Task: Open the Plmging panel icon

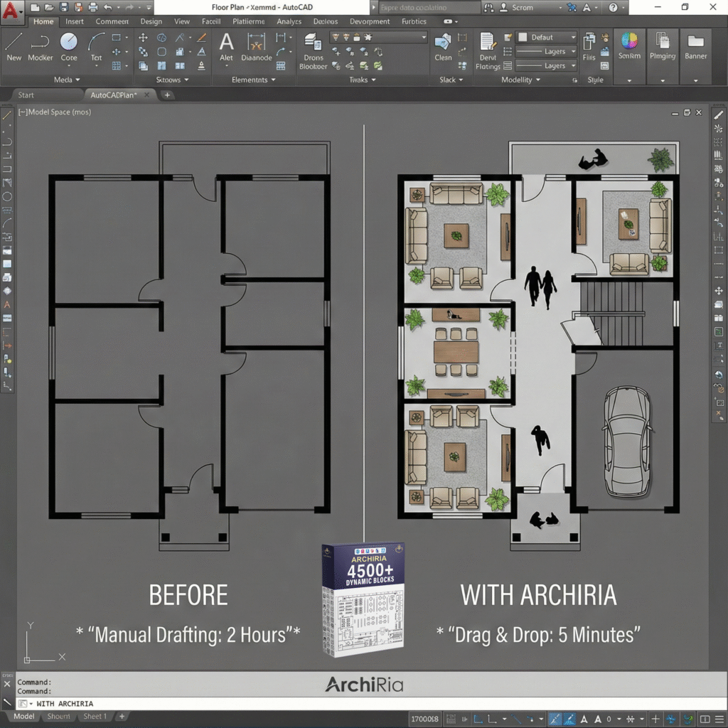Action: 663,41
